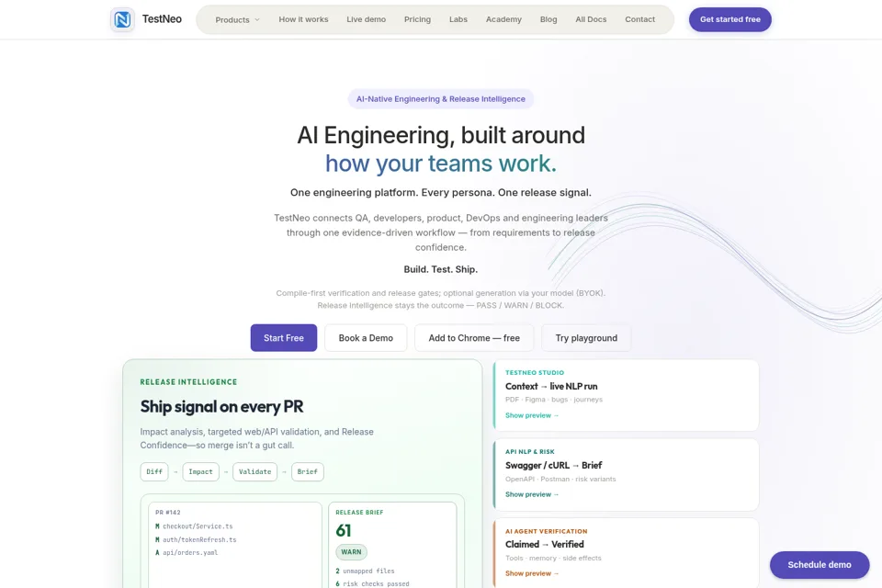Image resolution: width=882 pixels, height=588 pixels.
Task: Go to the Contact page
Action: click(x=639, y=19)
